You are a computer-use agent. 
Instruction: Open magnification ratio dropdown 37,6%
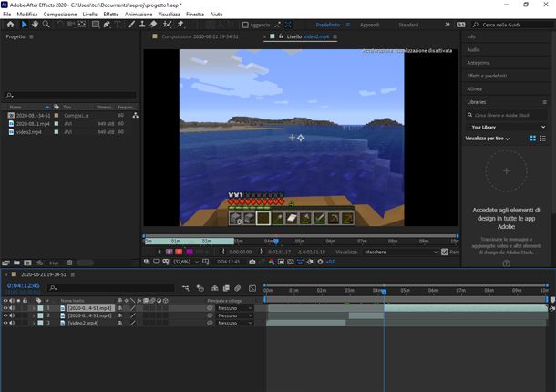[x=186, y=262]
